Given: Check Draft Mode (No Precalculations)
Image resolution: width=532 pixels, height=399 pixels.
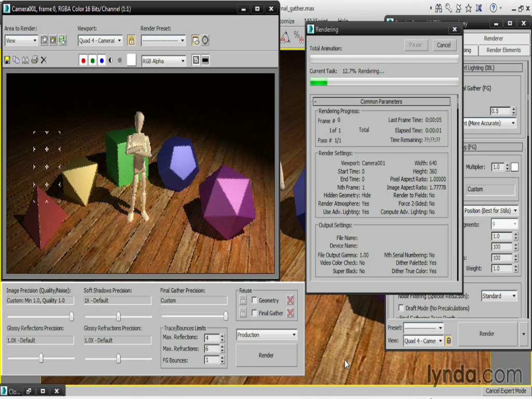Looking at the screenshot, I should [401, 308].
